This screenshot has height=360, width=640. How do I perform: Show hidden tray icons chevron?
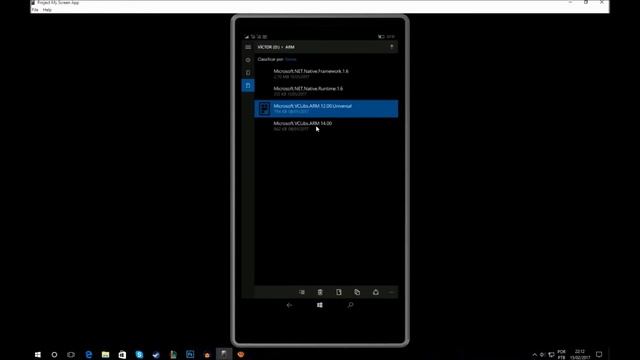pos(534,354)
